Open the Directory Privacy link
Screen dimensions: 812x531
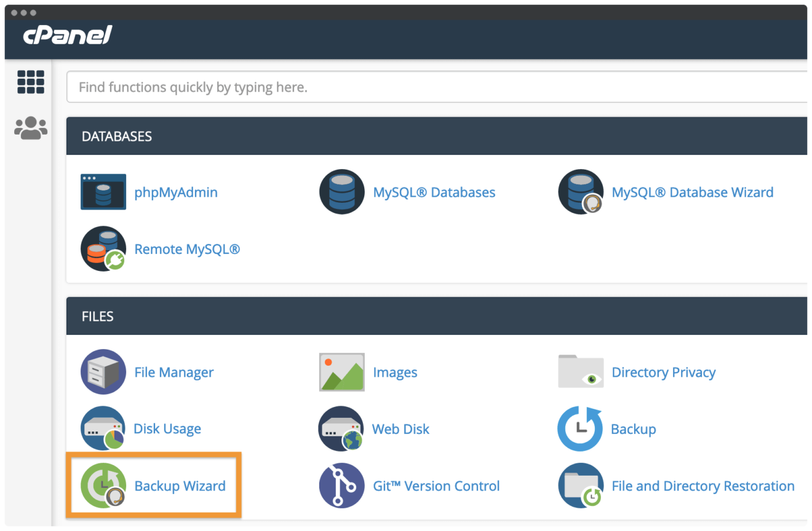pos(664,372)
